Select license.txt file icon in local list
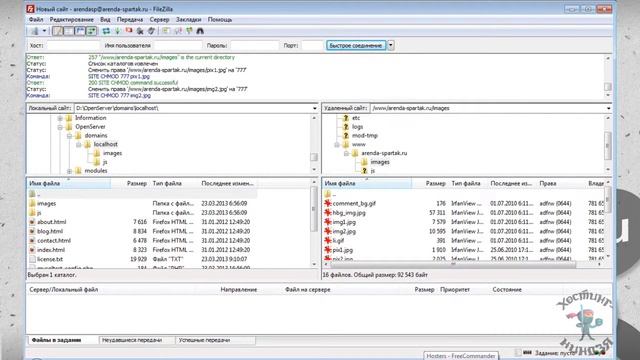 pos(32,259)
